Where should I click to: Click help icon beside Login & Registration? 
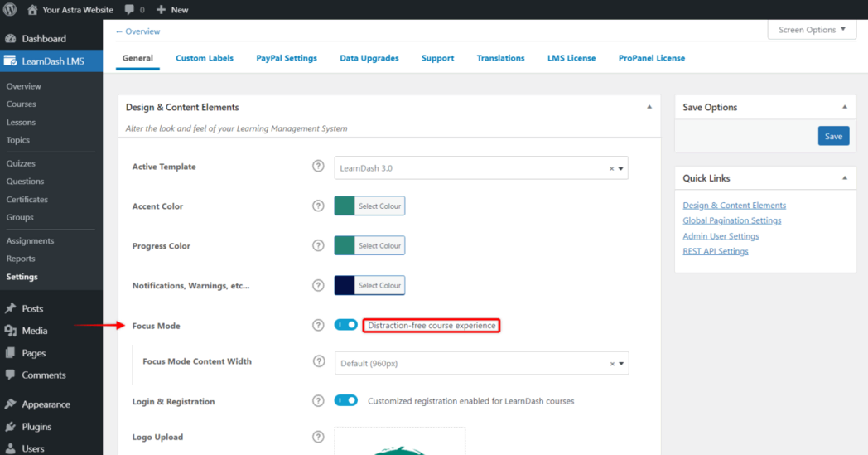coord(318,401)
